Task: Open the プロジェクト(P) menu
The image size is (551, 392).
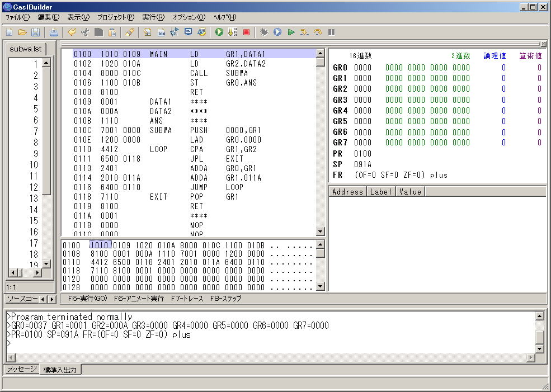Action: pos(115,17)
